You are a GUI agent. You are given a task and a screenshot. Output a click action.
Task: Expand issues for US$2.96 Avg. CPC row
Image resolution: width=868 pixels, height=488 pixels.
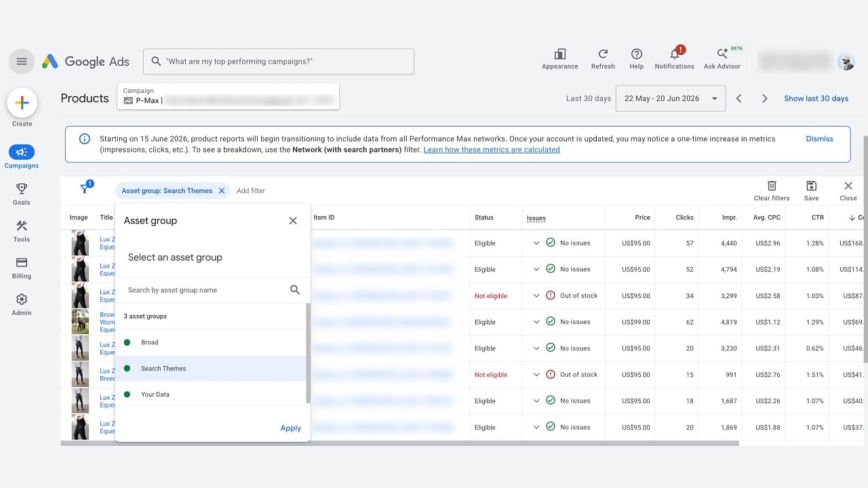536,243
